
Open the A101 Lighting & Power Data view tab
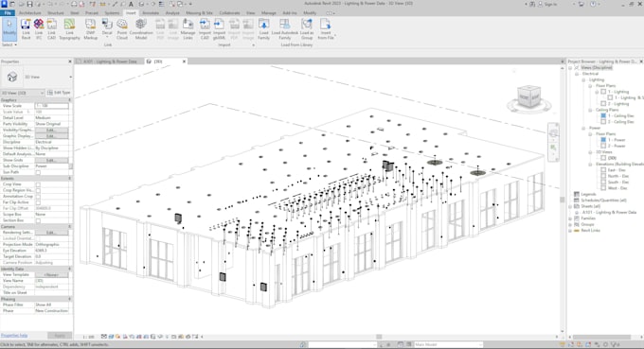tap(110, 61)
